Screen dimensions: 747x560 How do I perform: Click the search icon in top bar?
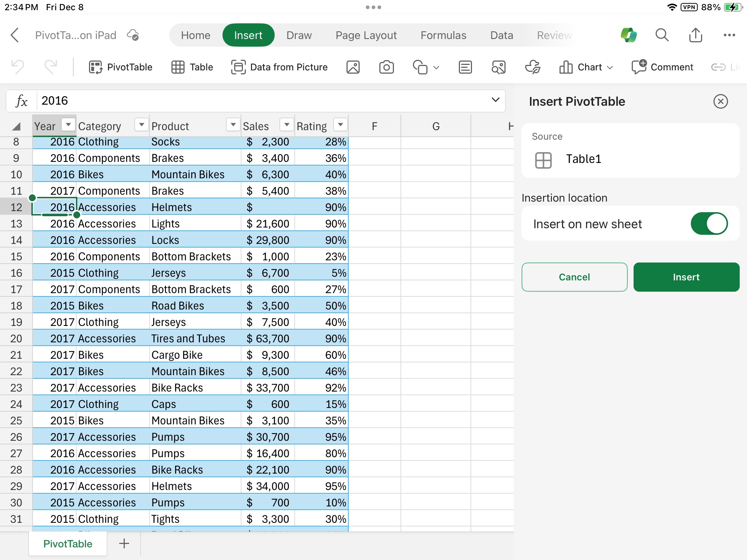pos(663,35)
